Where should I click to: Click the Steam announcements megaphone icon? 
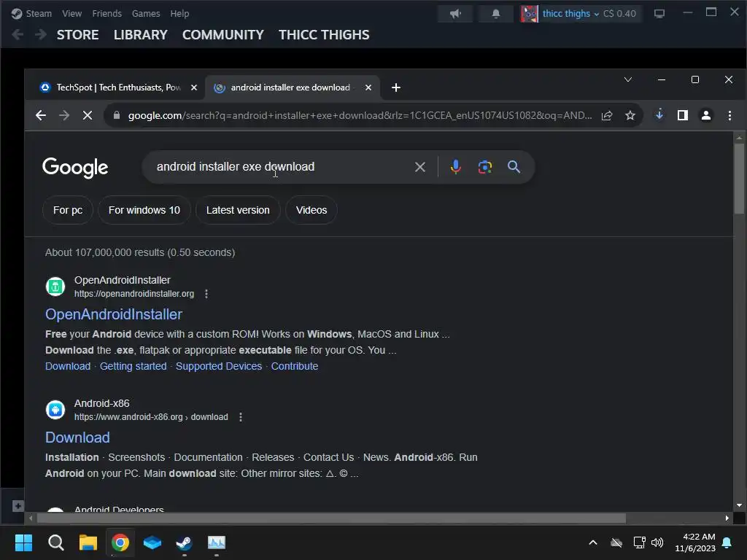click(x=455, y=14)
